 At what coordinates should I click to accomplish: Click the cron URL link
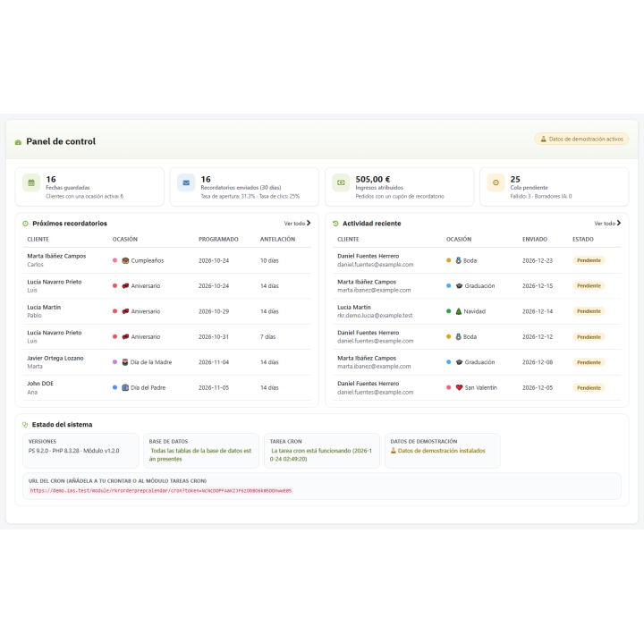coord(161,490)
